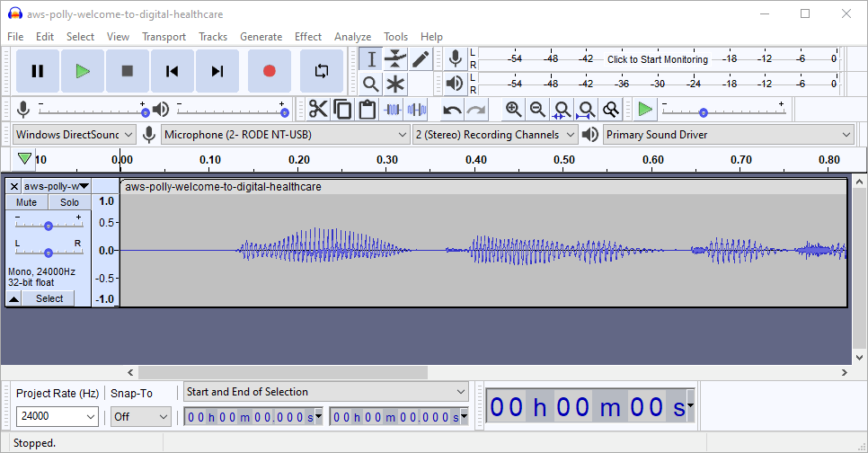Image resolution: width=868 pixels, height=453 pixels.
Task: Click the red Record button
Action: click(269, 71)
